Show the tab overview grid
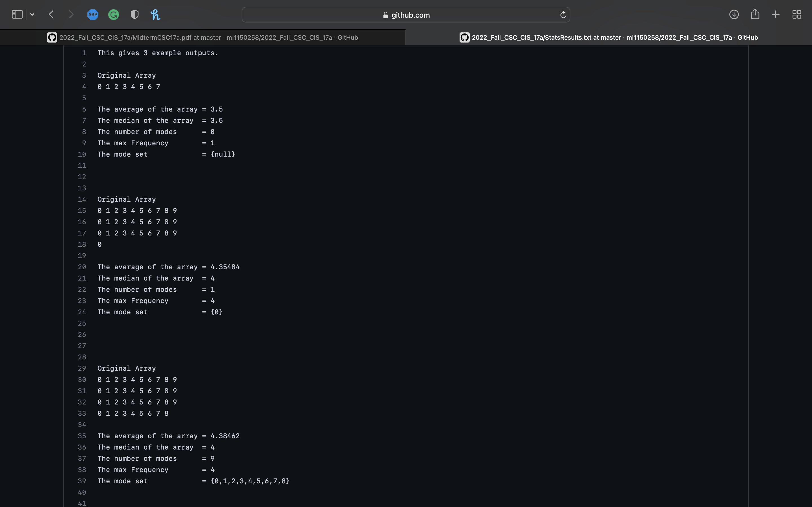Screen dimensions: 812x507 (796, 14)
